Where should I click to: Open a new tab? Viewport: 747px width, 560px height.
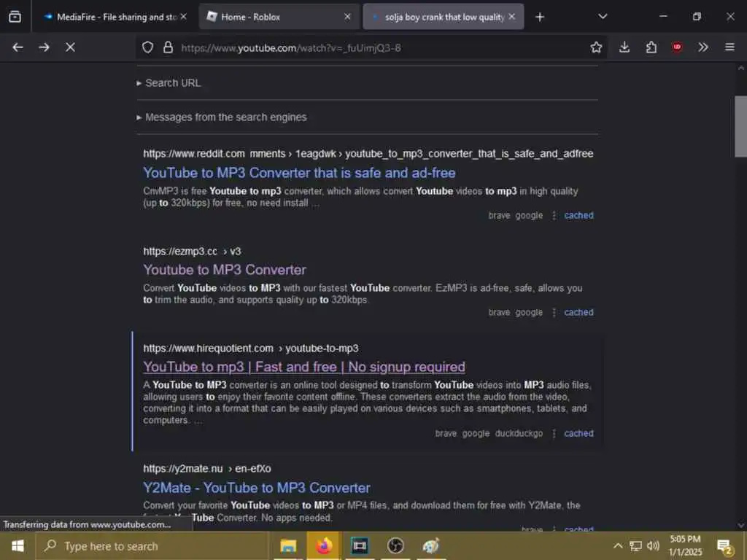(539, 17)
